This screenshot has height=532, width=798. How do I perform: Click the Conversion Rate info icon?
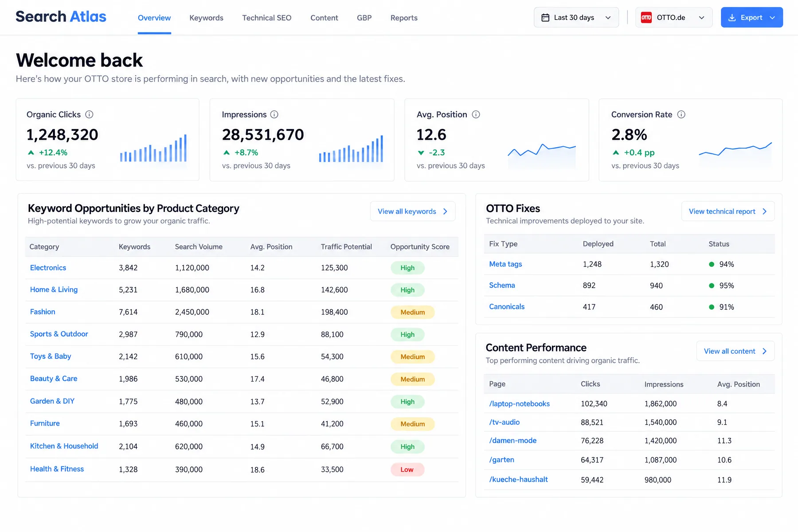(x=681, y=114)
